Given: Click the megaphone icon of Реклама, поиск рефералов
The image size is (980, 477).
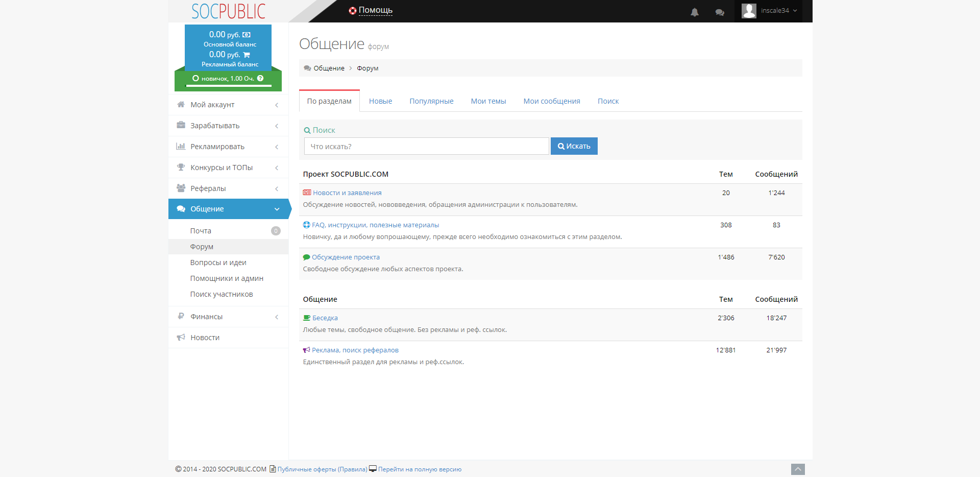Looking at the screenshot, I should point(306,350).
